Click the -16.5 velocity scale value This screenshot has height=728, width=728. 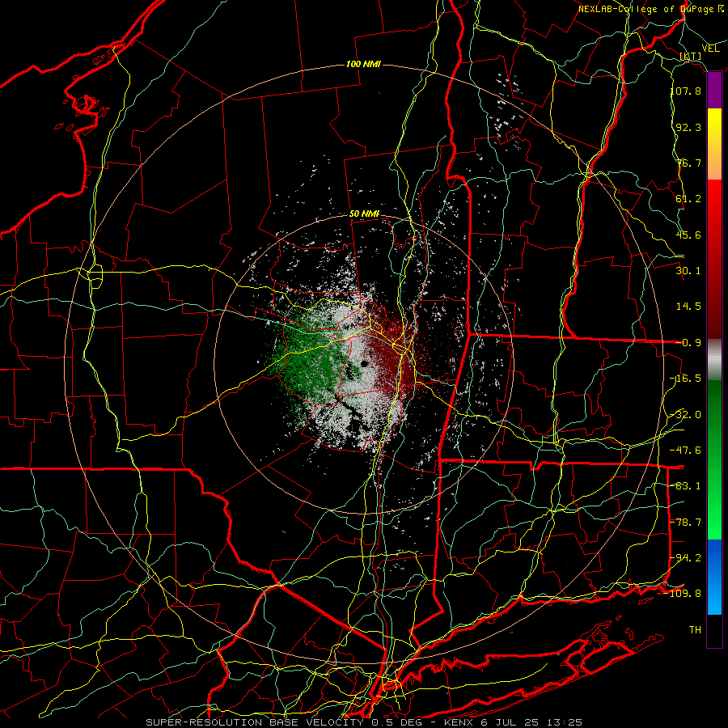pyautogui.click(x=686, y=379)
